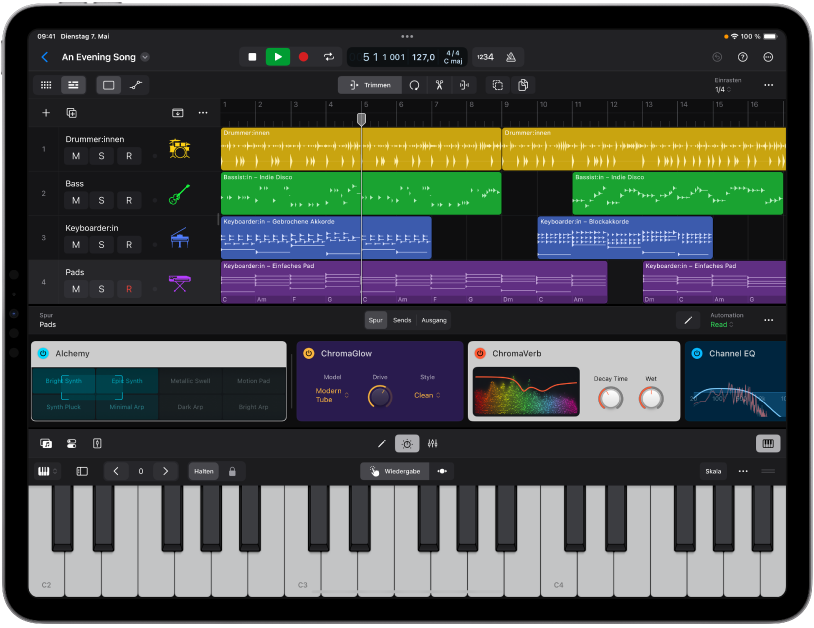Viewport: 814px width, 628px height.
Task: Start recording with the red record button
Action: click(303, 57)
